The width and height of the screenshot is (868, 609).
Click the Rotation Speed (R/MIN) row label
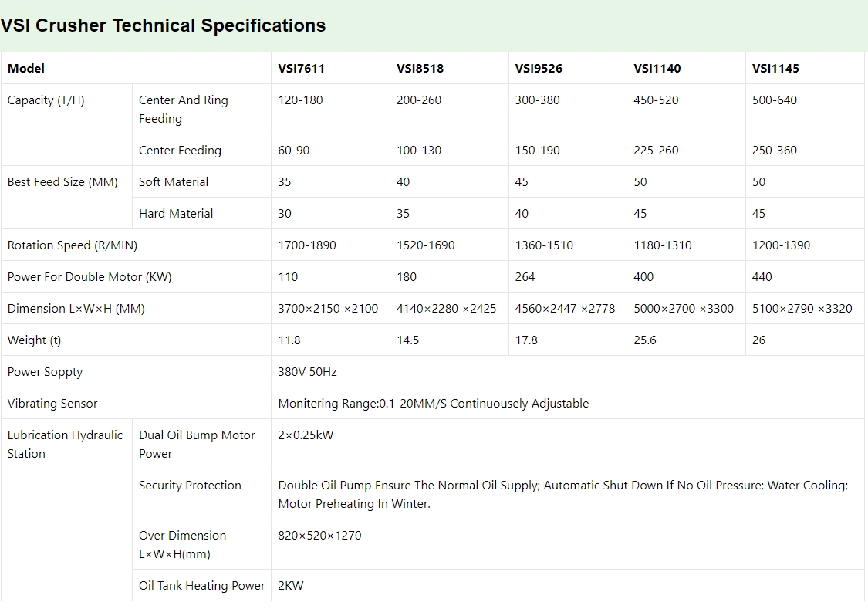[72, 245]
